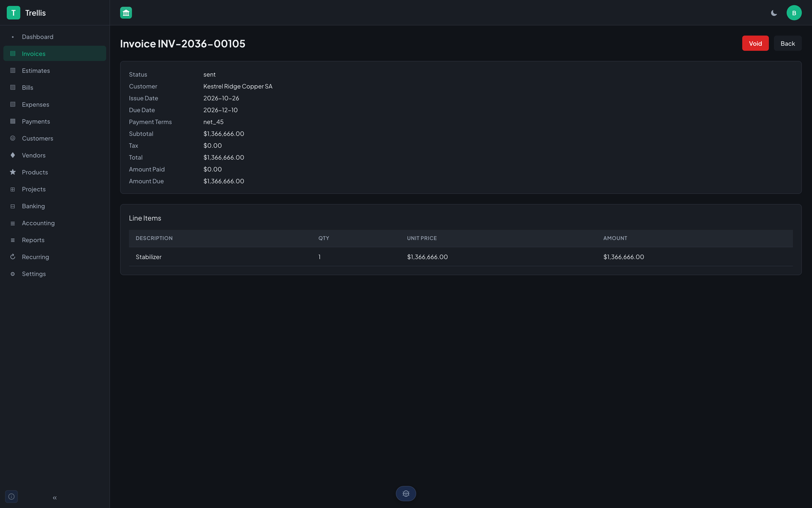The image size is (812, 508).
Task: Click the info icon at sidebar bottom
Action: pos(11,497)
